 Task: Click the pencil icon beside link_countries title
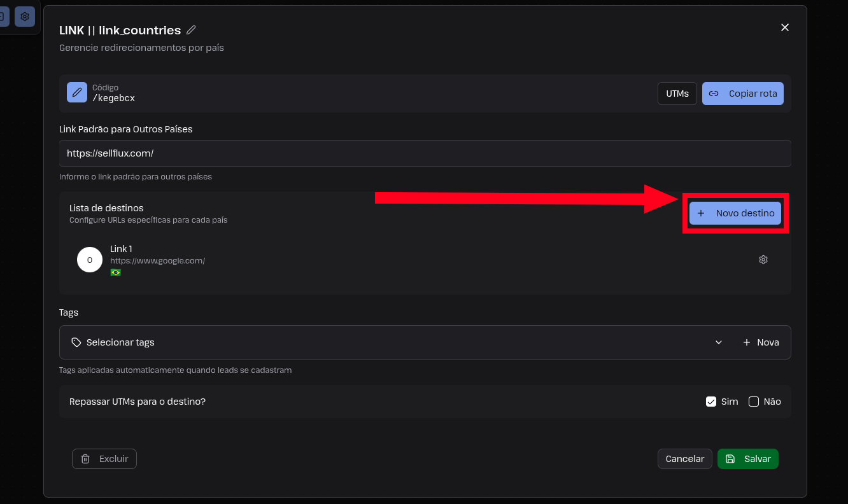(191, 30)
